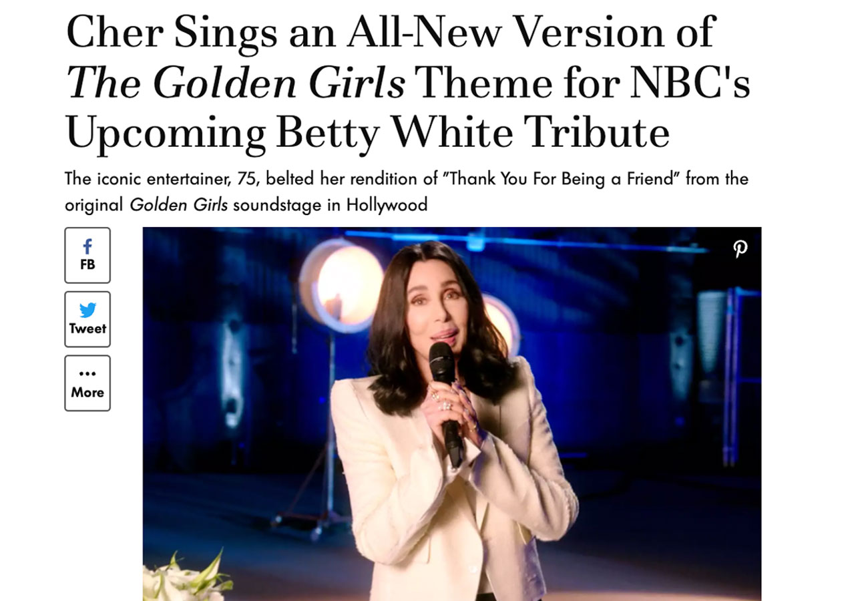
Task: Click 'Upcoming Betty White Tribute' headline line
Action: tap(368, 132)
